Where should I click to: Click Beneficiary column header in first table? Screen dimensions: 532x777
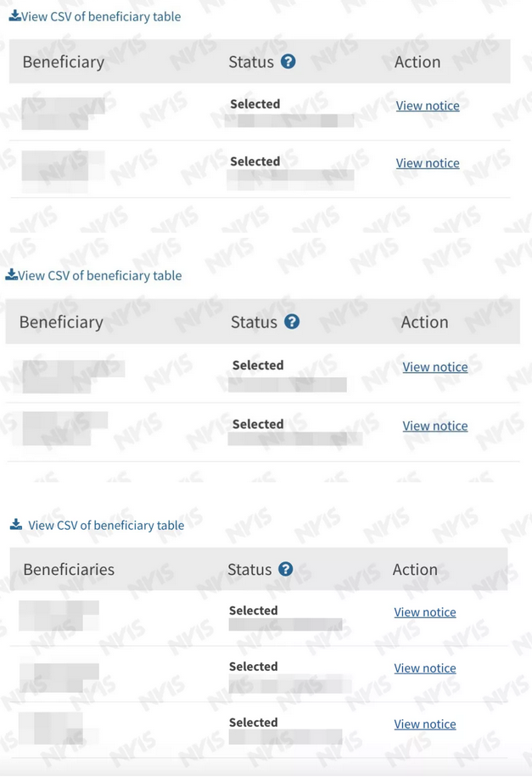[64, 63]
